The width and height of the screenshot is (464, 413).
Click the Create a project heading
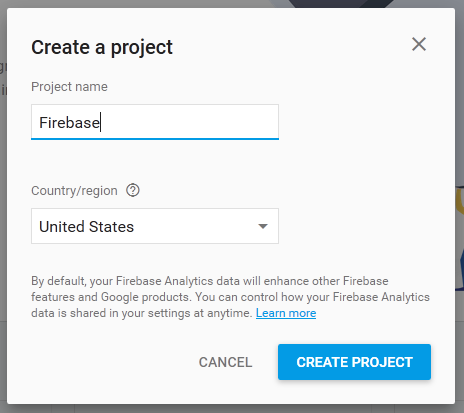point(102,47)
